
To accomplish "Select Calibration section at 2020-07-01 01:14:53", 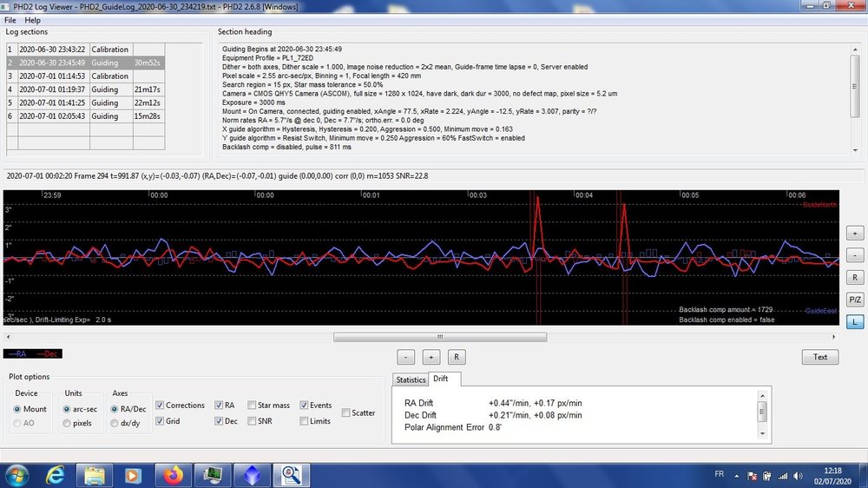I will [85, 76].
